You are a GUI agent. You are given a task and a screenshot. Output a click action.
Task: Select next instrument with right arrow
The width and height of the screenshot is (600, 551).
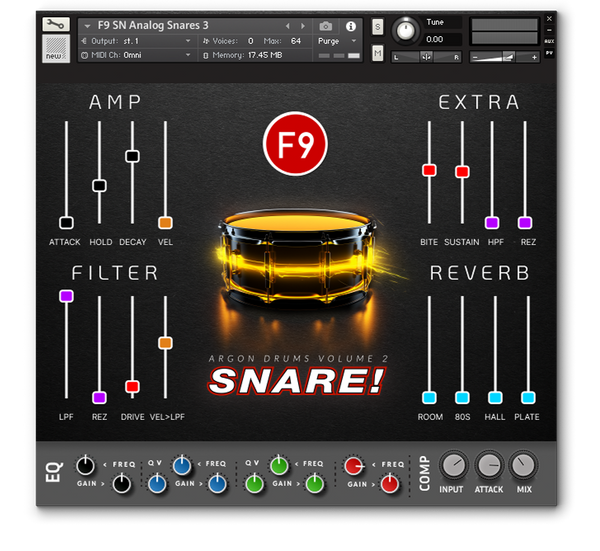click(303, 26)
